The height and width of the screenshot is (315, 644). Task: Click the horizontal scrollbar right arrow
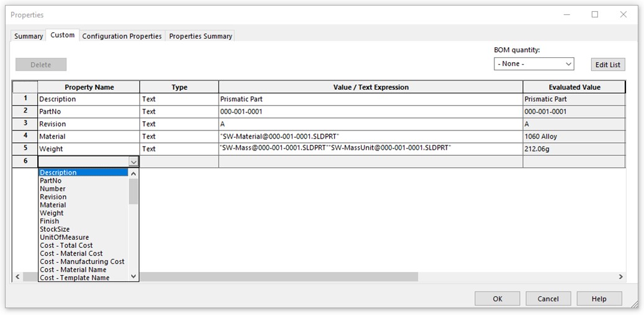[620, 276]
